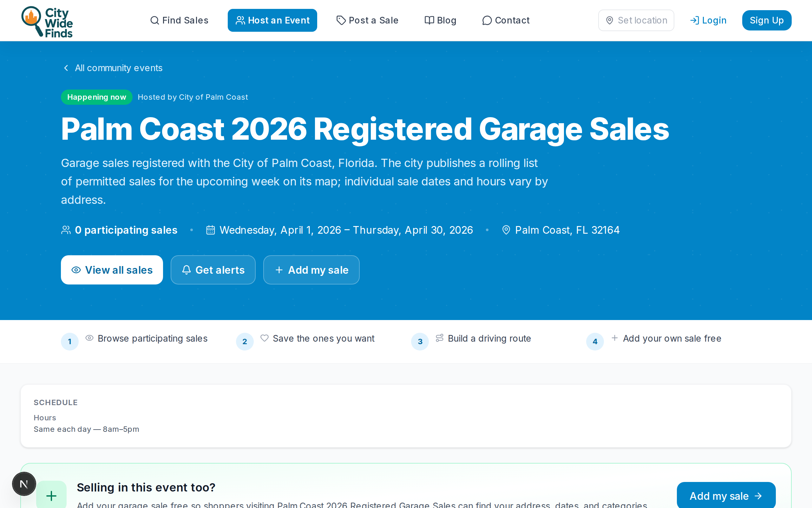Click step 4 number badge
Screen dimensions: 812x508
(x=595, y=341)
